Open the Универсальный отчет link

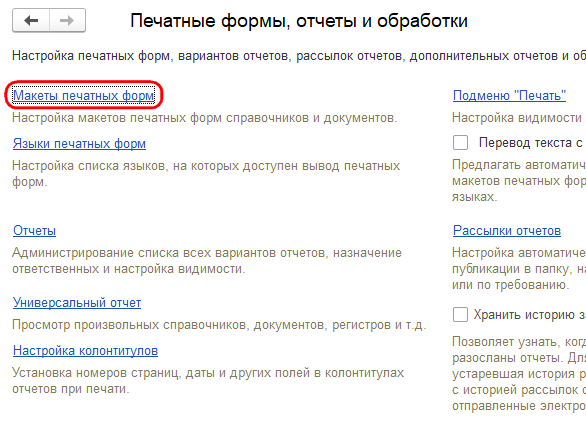click(x=77, y=303)
